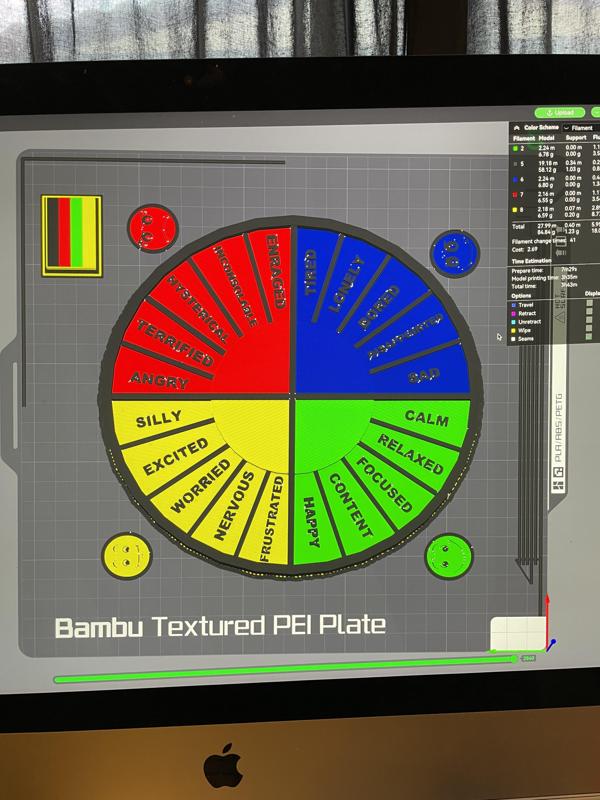Click the Total filament usage row
The height and width of the screenshot is (800, 600).
point(555,229)
